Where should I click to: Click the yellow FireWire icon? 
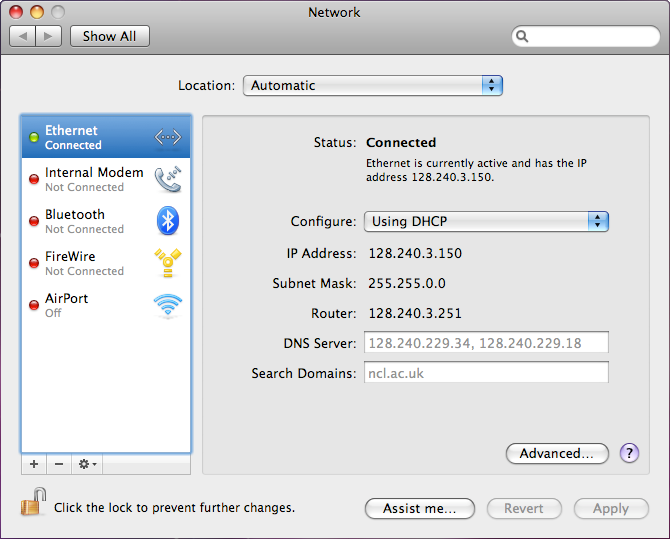pos(167,263)
